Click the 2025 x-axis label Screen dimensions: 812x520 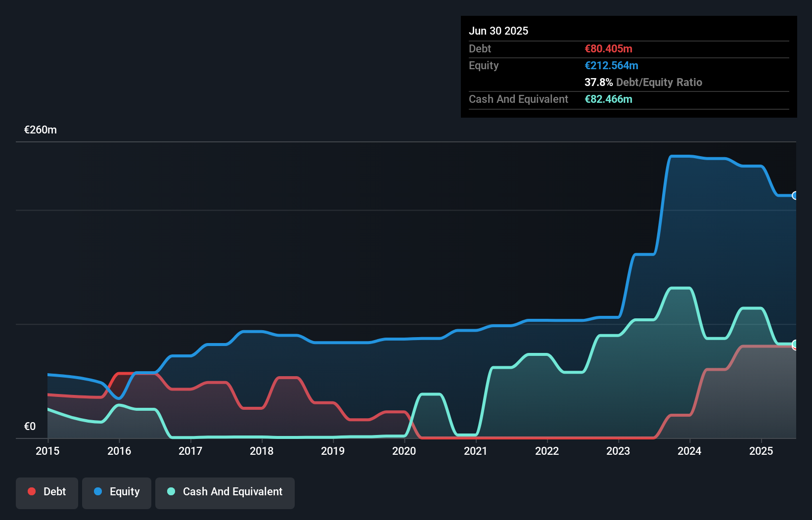761,451
